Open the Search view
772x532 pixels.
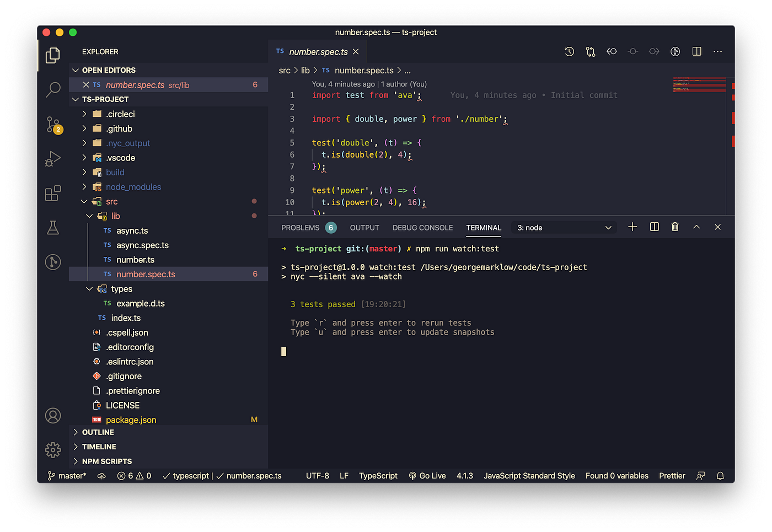pos(52,89)
